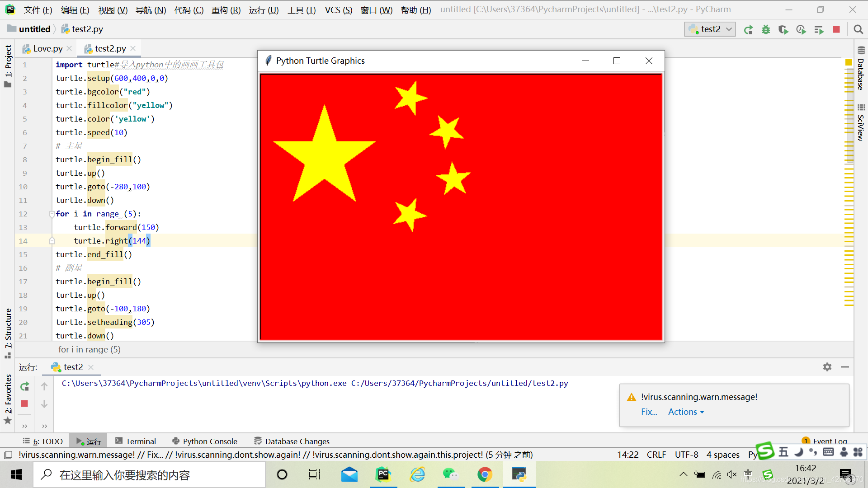Viewport: 868px width, 488px height.
Task: Expand the test2 run configurations dropdown
Action: point(728,29)
